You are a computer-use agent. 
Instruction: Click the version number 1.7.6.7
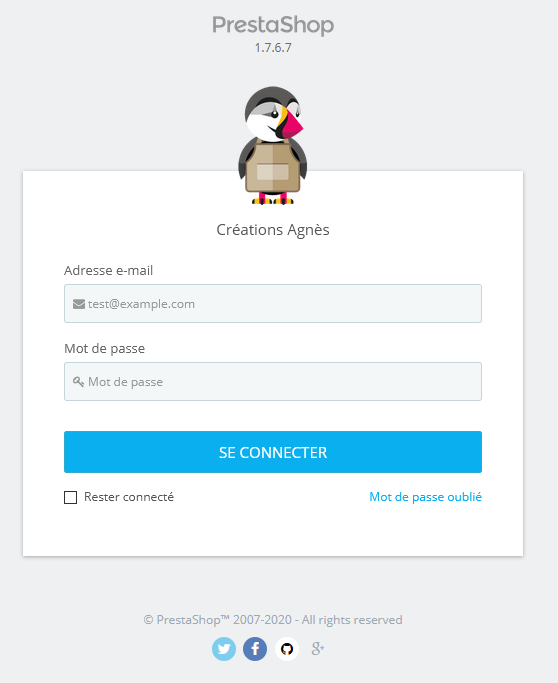pyautogui.click(x=273, y=48)
